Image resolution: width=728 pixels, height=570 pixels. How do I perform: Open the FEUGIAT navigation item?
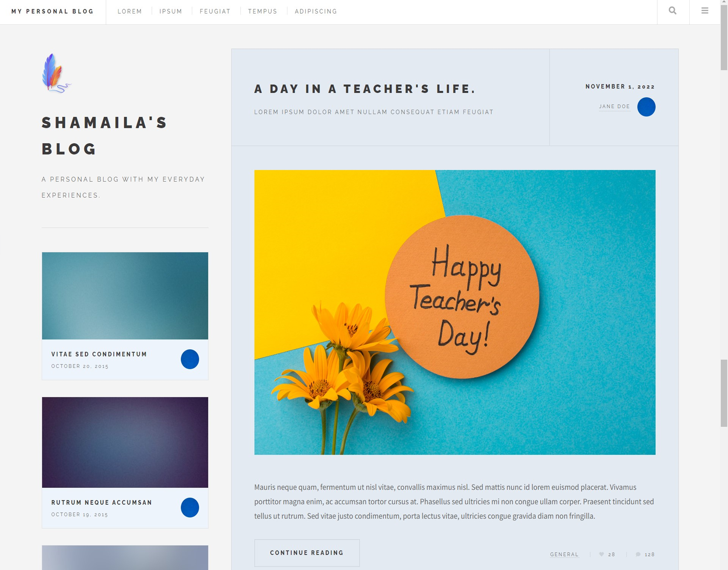point(215,11)
